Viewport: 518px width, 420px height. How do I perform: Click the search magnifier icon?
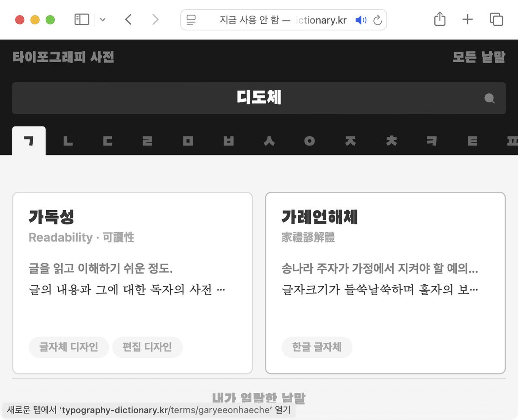(489, 98)
